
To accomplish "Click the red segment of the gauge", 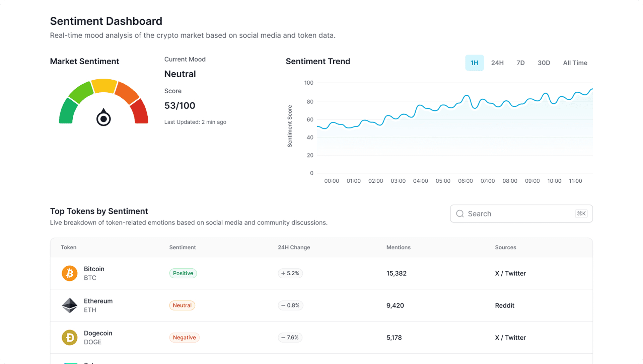I will [x=139, y=111].
